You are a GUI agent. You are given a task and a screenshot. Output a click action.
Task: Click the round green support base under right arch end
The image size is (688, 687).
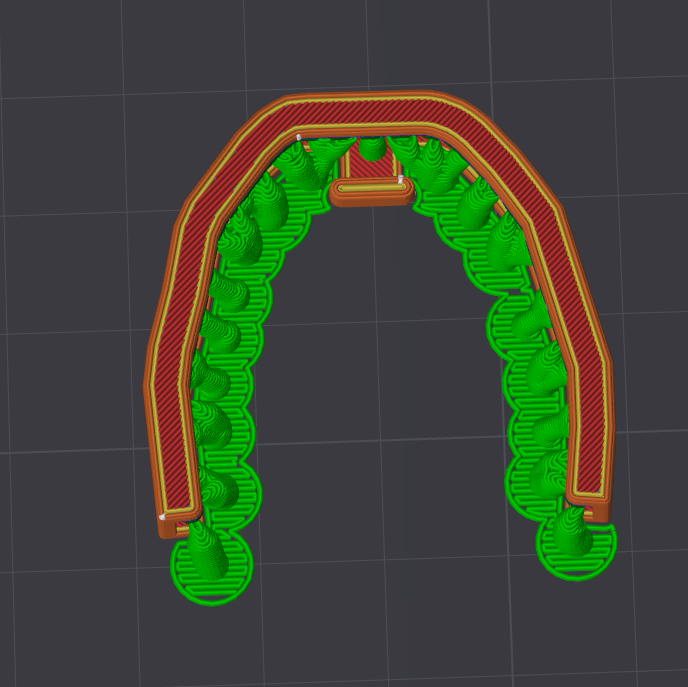pos(577,548)
